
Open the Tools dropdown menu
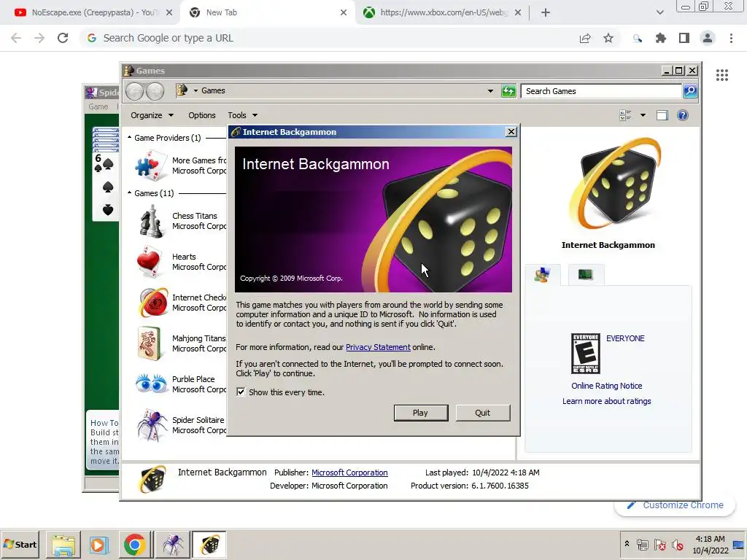point(242,115)
